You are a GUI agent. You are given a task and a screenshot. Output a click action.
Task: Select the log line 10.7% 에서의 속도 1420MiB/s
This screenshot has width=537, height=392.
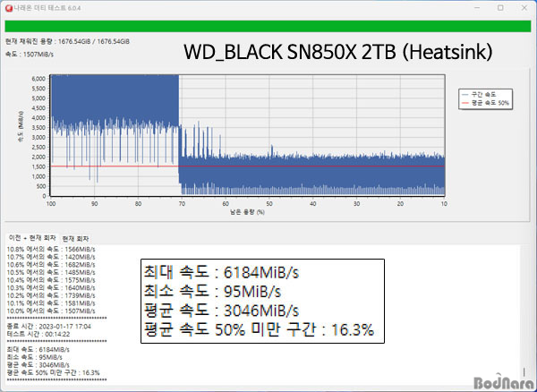[51, 257]
